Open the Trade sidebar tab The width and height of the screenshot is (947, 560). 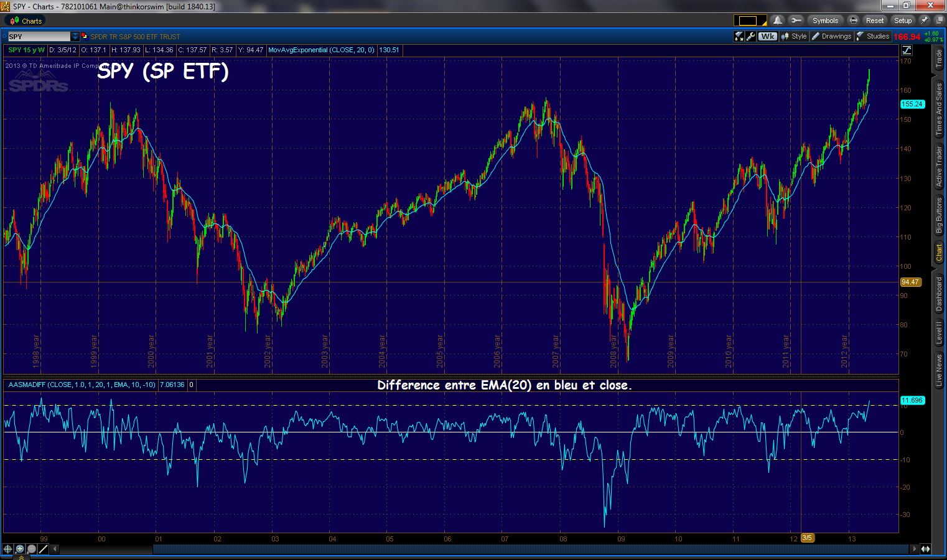pyautogui.click(x=939, y=59)
